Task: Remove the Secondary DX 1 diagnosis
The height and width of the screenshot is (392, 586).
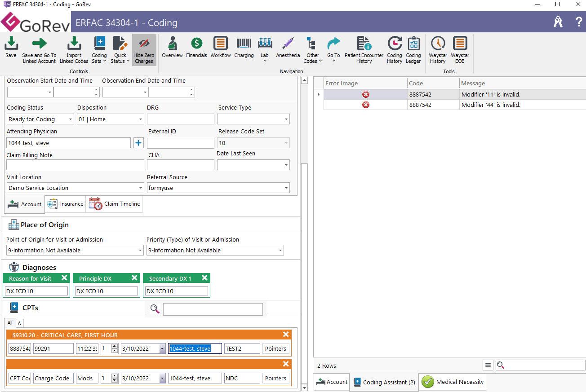Action: (x=204, y=278)
